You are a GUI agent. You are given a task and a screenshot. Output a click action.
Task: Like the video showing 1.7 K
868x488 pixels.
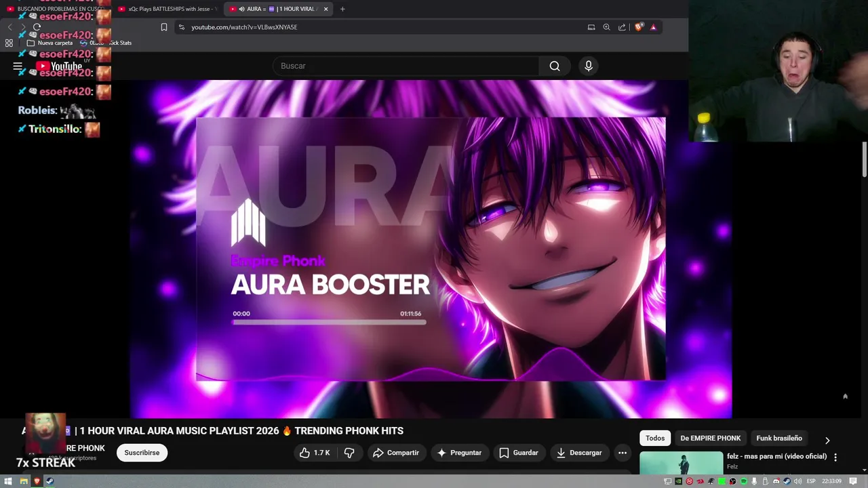314,453
